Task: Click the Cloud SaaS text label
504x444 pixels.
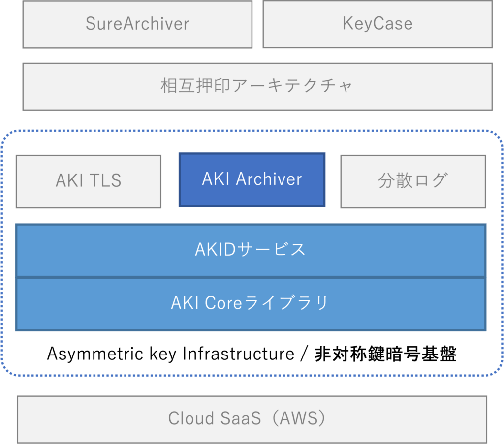Action: click(x=215, y=418)
